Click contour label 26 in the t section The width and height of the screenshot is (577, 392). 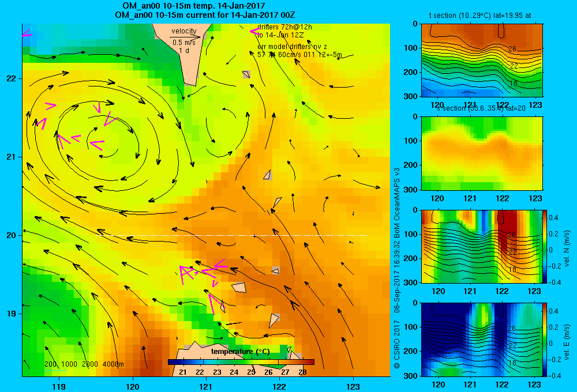(x=514, y=49)
